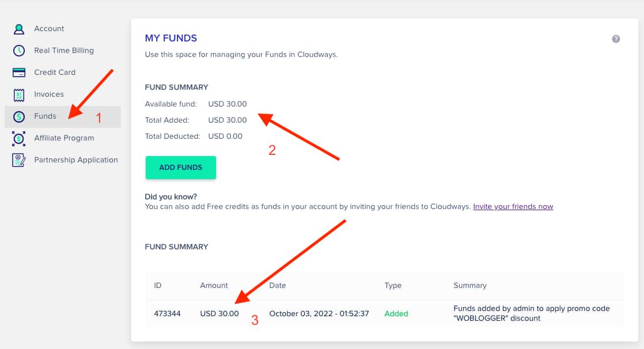Click the Date column header
644x349 pixels.
click(x=277, y=285)
